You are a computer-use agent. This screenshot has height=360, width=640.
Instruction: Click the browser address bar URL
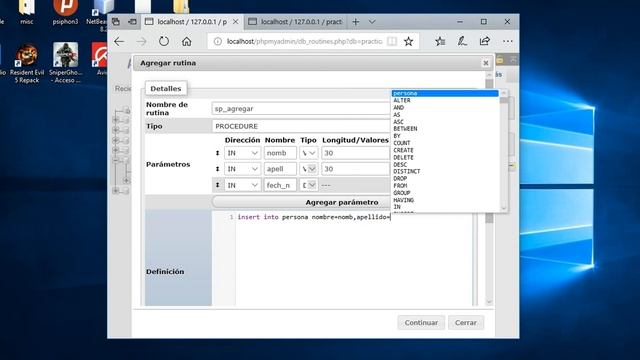304,41
